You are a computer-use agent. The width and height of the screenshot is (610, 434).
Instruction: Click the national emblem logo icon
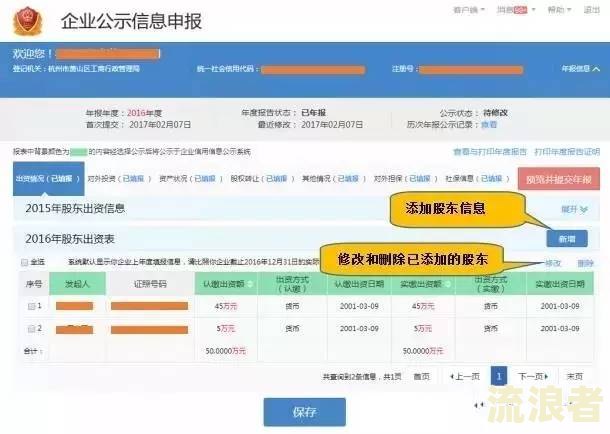tap(28, 21)
